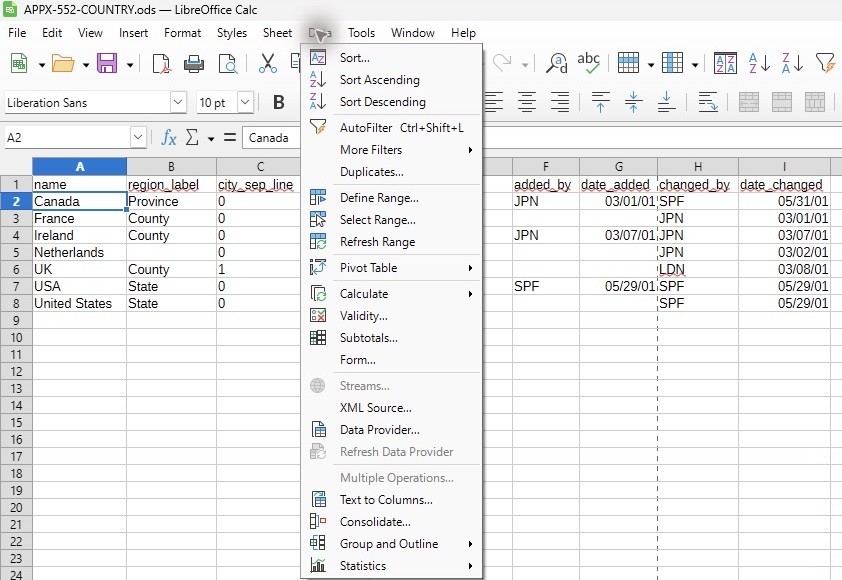Open Statistics submenu entry
Screen dimensions: 842x580
tap(392, 566)
